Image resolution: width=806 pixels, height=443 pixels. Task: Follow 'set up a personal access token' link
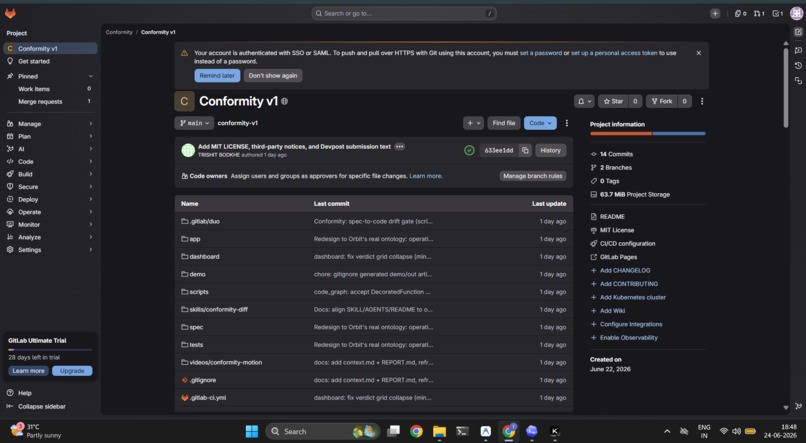click(614, 53)
